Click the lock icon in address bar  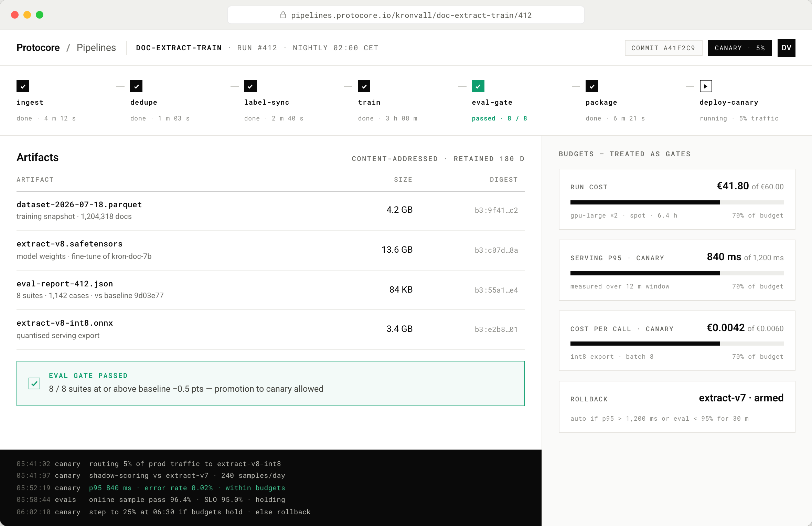283,15
